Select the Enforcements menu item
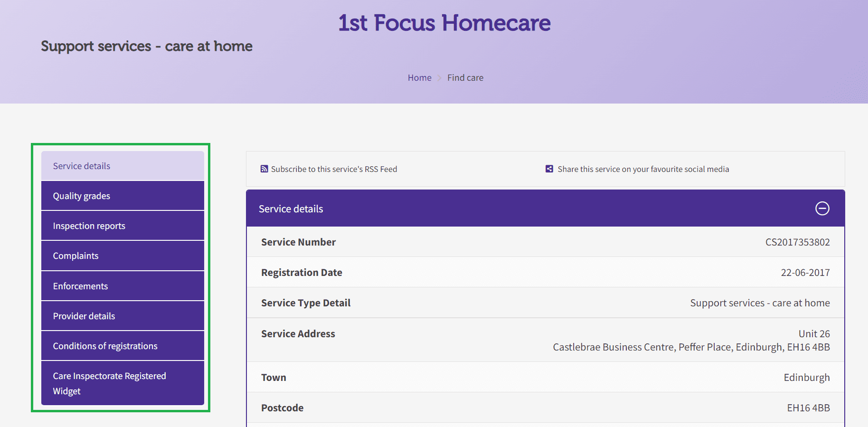 click(x=123, y=286)
